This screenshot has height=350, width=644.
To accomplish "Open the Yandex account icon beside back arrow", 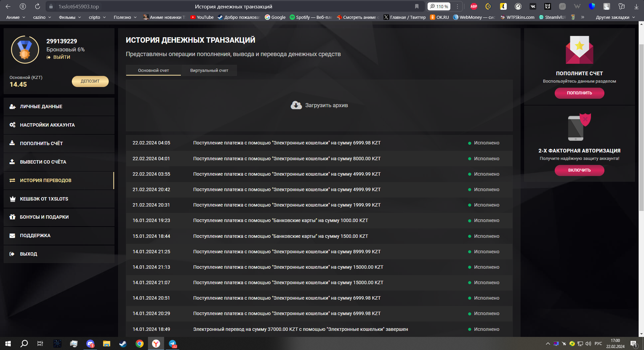I will click(x=23, y=6).
